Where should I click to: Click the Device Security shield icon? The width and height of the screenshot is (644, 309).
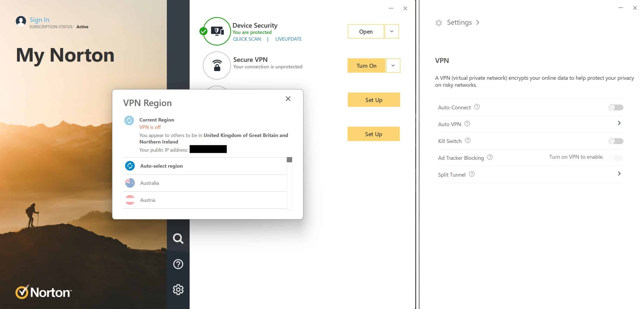pyautogui.click(x=217, y=31)
